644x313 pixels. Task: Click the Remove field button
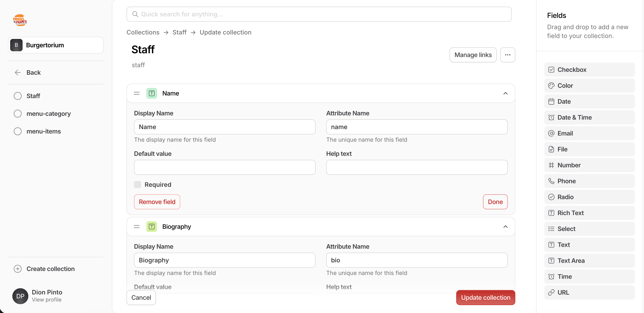coord(157,202)
